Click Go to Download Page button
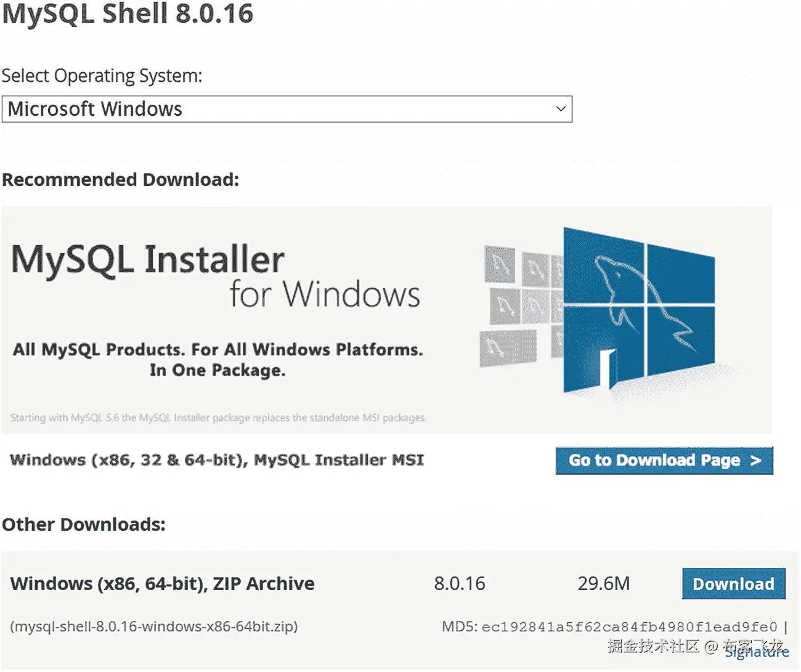 664,460
